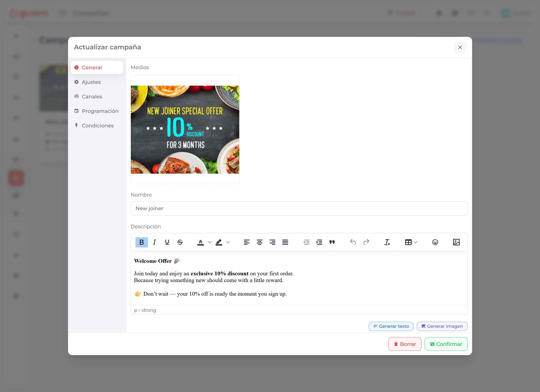The width and height of the screenshot is (540, 392).
Task: Toggle bold formatting in the description editor
Action: tap(142, 242)
